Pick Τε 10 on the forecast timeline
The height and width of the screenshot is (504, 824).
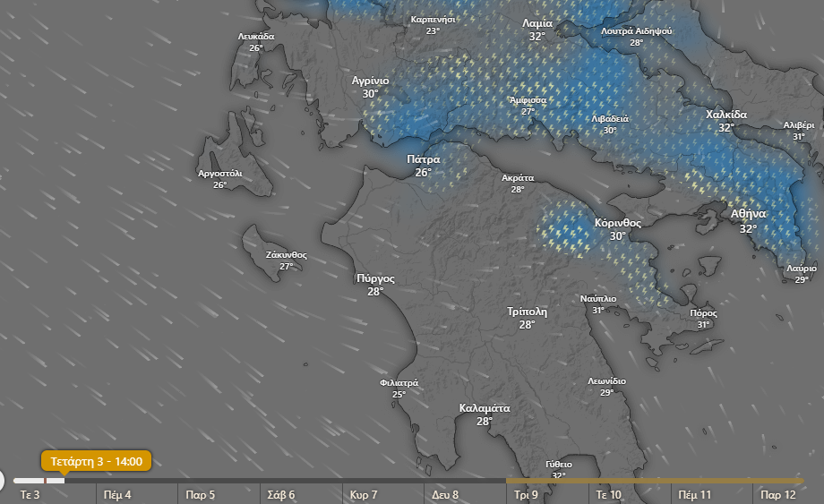click(x=609, y=495)
